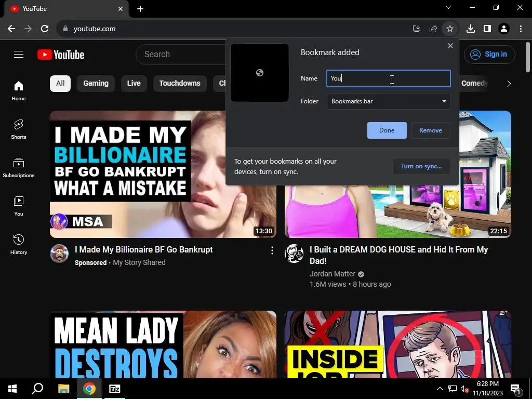The image size is (532, 399).
Task: Show hidden tray icons chevron
Action: (440, 389)
